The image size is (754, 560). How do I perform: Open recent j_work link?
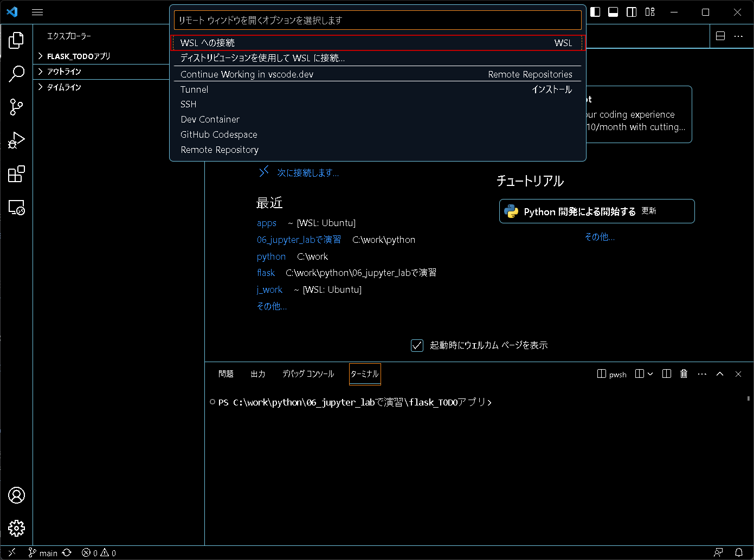(x=269, y=289)
